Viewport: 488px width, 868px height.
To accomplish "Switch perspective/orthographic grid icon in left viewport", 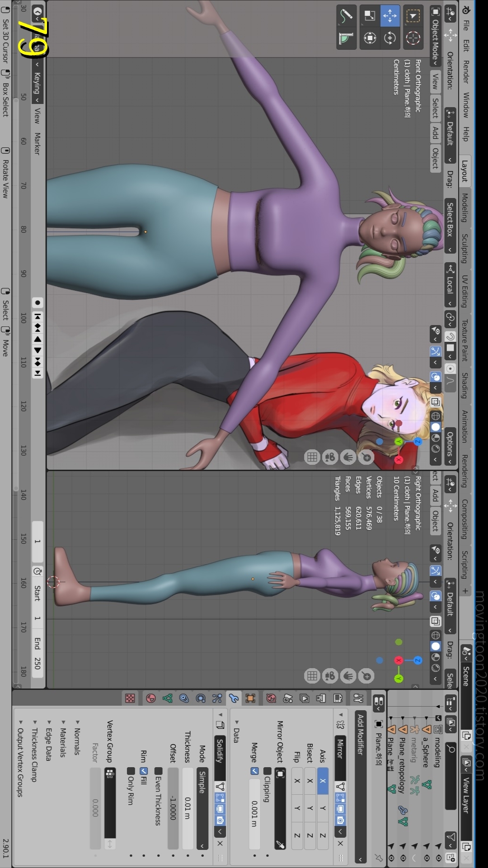I will click(x=312, y=458).
